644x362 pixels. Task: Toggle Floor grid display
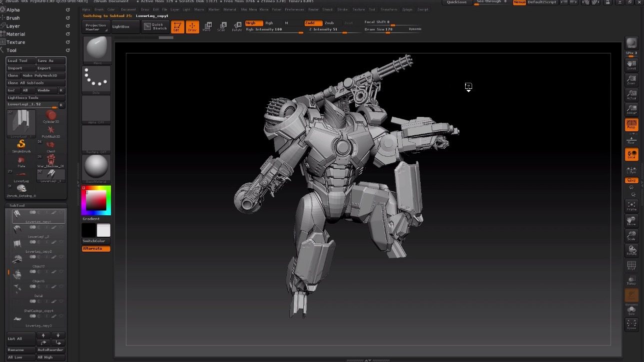(632, 139)
